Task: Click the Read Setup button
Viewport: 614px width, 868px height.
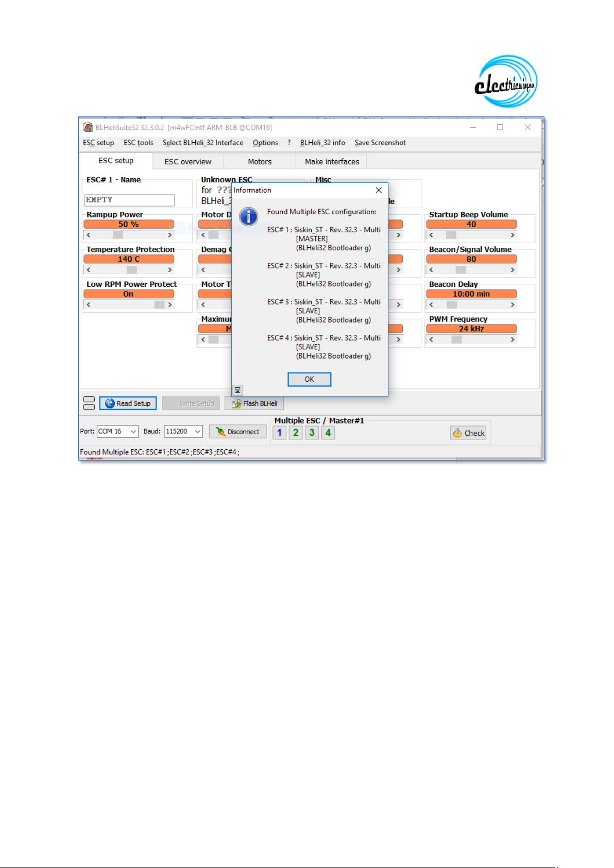Action: 128,403
